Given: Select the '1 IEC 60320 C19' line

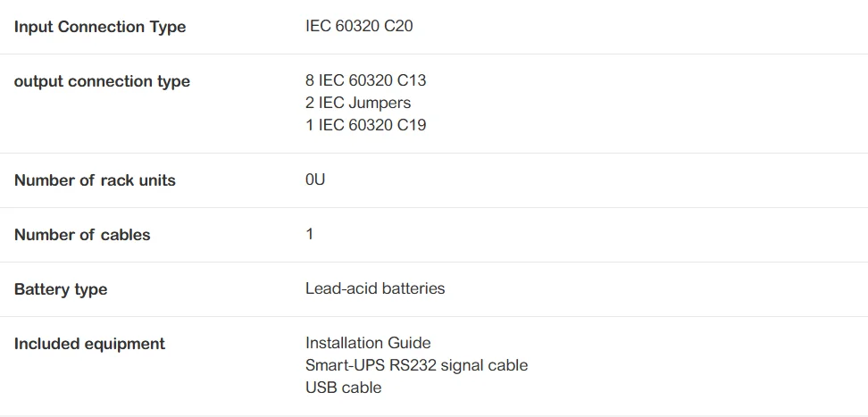Looking at the screenshot, I should (365, 125).
